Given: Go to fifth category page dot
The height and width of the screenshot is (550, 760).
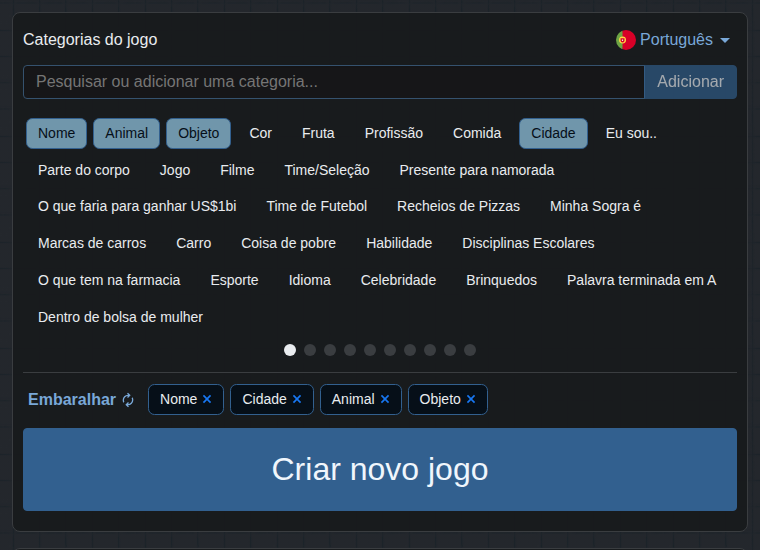Looking at the screenshot, I should click(x=370, y=350).
